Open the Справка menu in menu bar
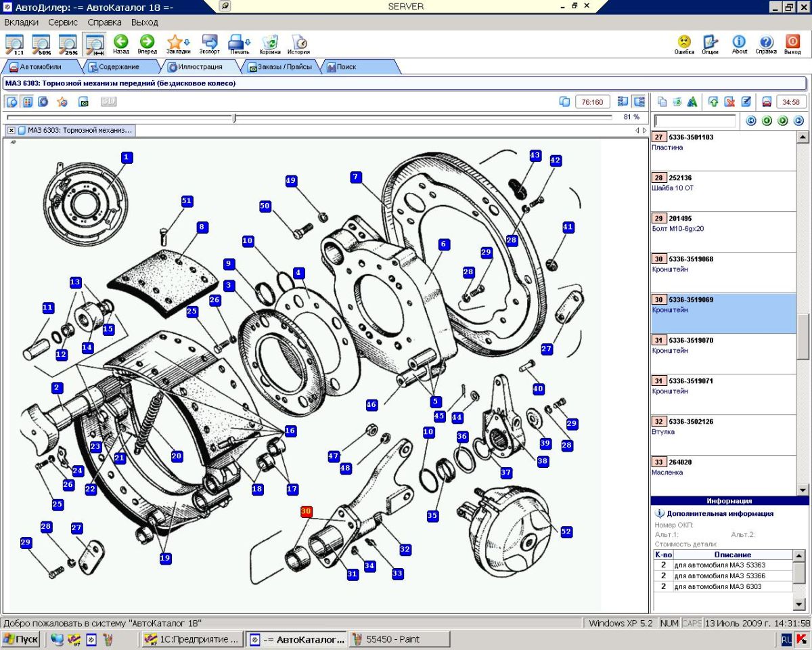This screenshot has height=650, width=812. 105,22
